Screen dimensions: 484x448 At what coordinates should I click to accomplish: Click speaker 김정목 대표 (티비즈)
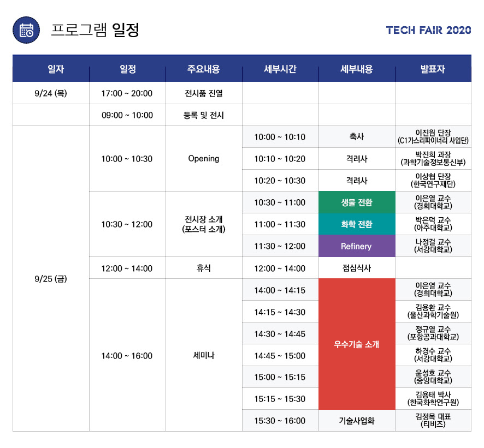pyautogui.click(x=433, y=420)
